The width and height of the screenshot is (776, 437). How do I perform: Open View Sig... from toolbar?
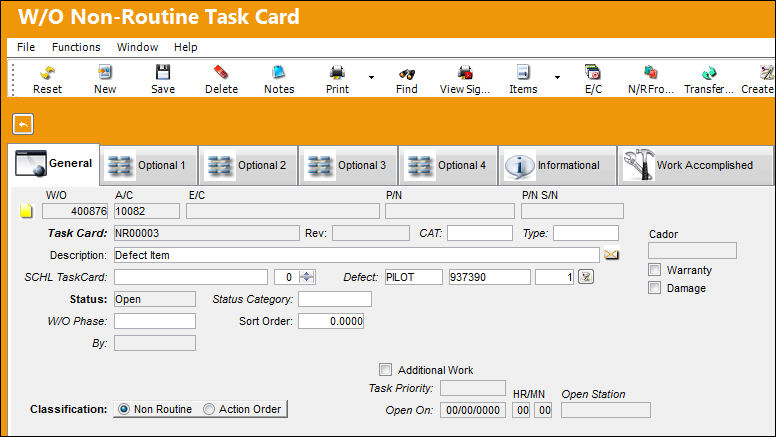tap(465, 79)
